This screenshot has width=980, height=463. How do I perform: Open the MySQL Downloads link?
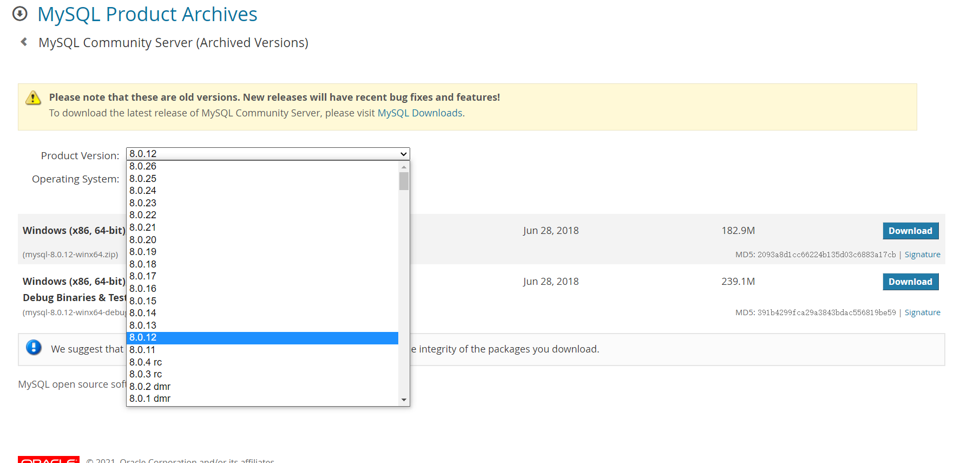[x=420, y=113]
